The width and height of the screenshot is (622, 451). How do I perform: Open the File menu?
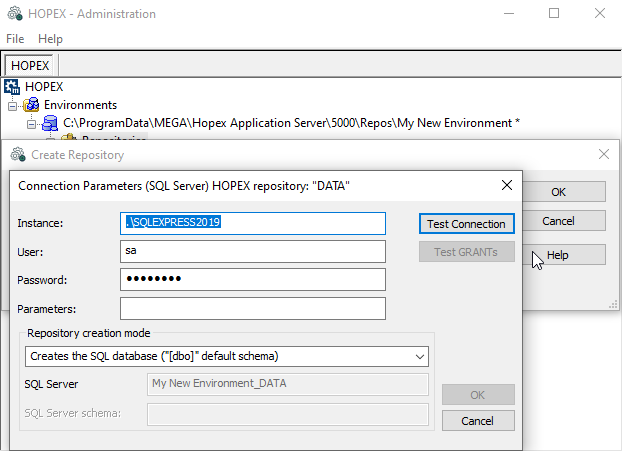15,38
